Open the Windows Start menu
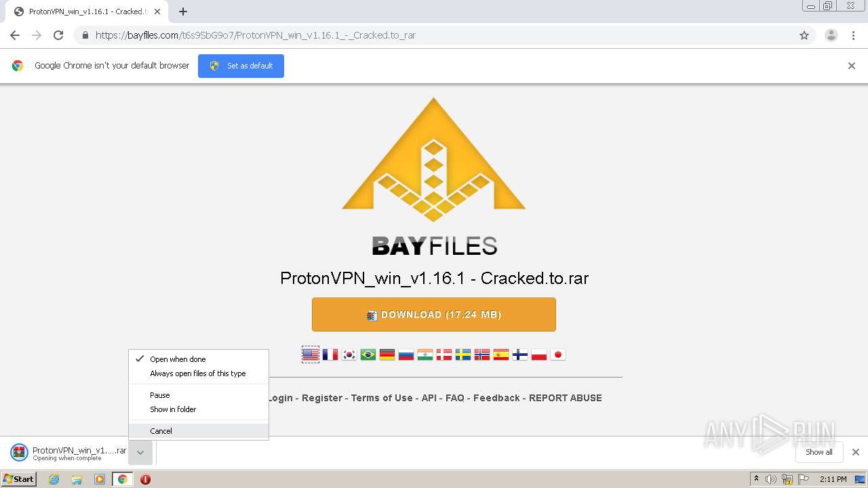This screenshot has width=868, height=488. point(19,479)
